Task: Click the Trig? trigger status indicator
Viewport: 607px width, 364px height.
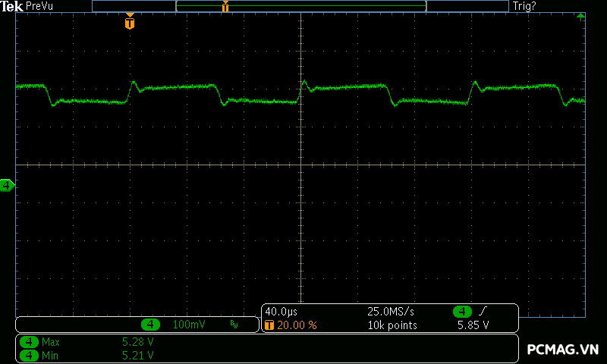Action: (x=526, y=6)
